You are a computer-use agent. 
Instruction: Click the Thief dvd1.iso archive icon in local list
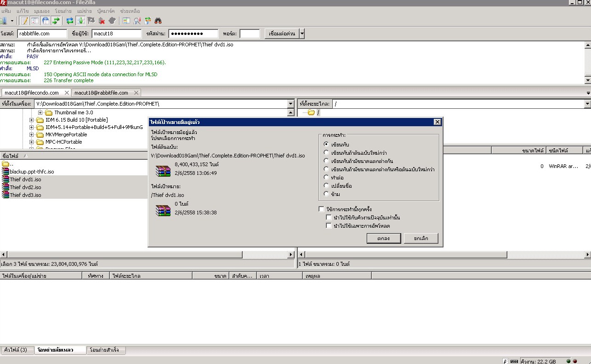tap(6, 179)
